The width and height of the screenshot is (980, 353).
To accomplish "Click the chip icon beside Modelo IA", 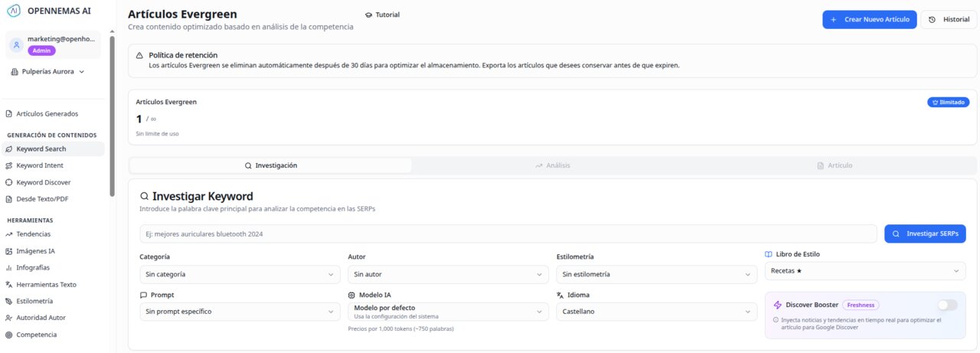I will tap(351, 295).
